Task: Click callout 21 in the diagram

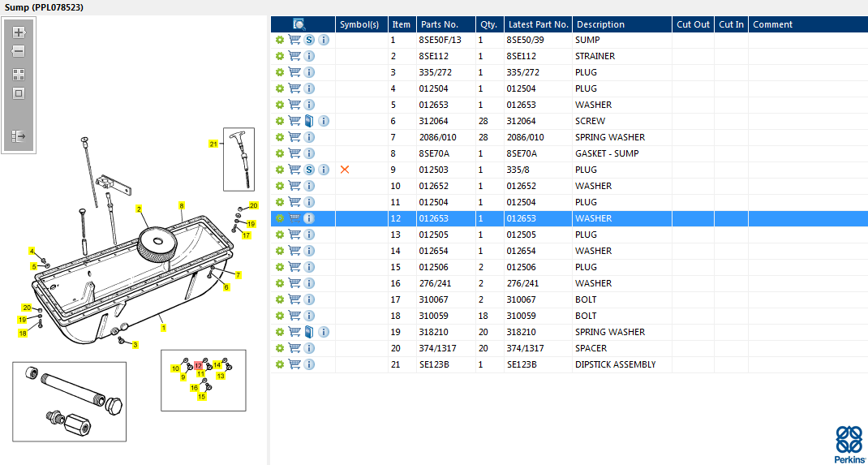Action: pos(213,144)
